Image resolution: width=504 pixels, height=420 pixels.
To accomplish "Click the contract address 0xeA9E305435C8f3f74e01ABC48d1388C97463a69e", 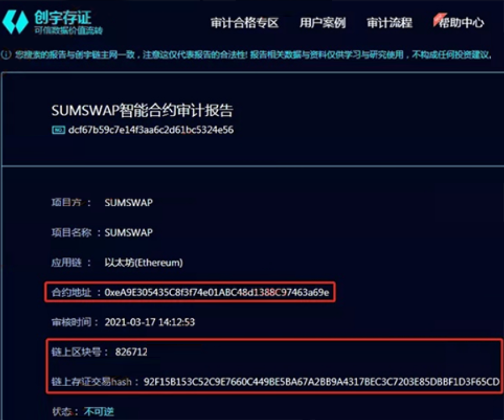I will (217, 293).
